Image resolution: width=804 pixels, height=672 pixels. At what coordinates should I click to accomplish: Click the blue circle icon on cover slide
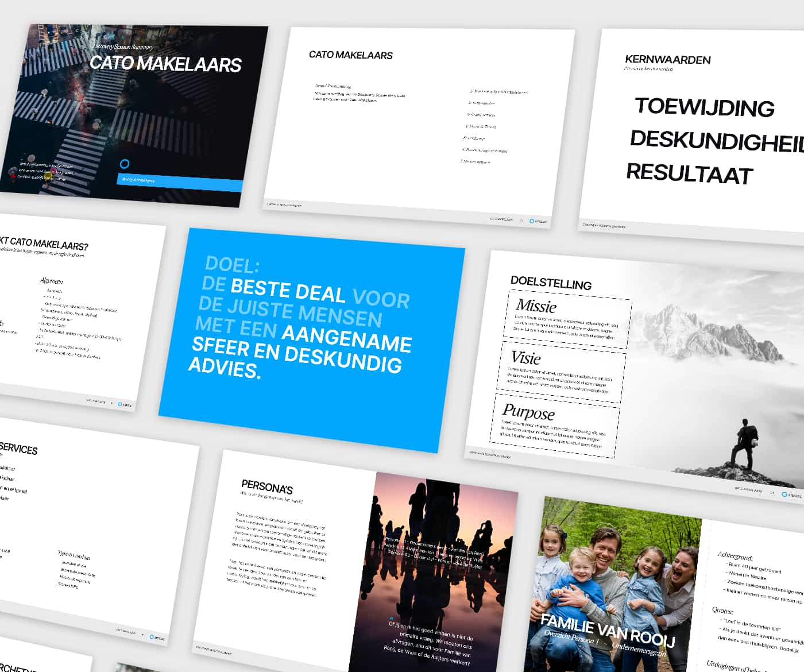coord(125,164)
